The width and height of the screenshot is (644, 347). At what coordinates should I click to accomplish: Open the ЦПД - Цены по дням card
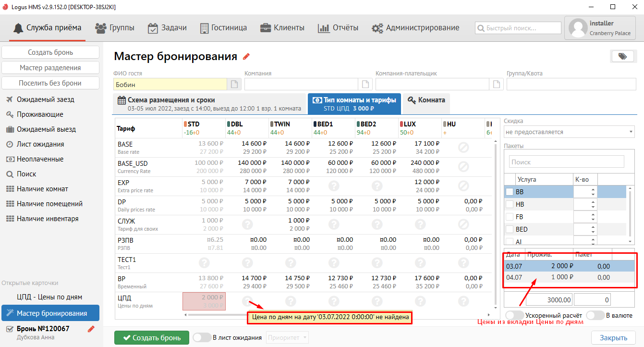[x=49, y=297]
